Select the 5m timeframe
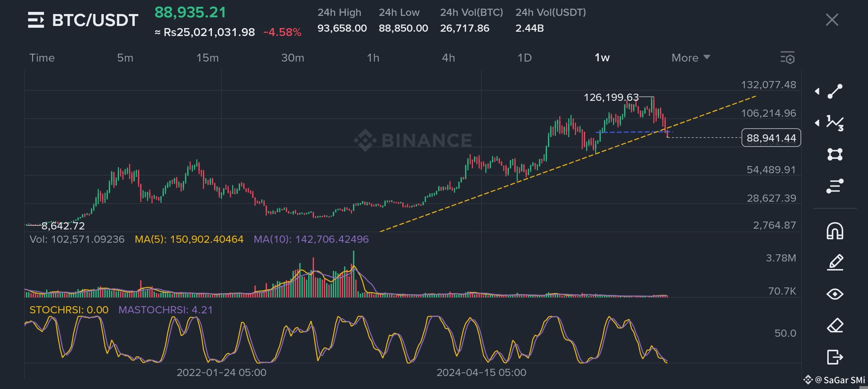This screenshot has width=868, height=389. coord(125,58)
